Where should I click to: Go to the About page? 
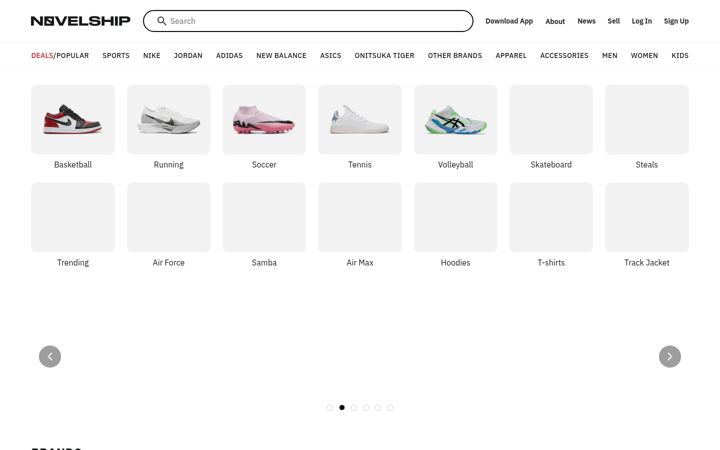(555, 21)
